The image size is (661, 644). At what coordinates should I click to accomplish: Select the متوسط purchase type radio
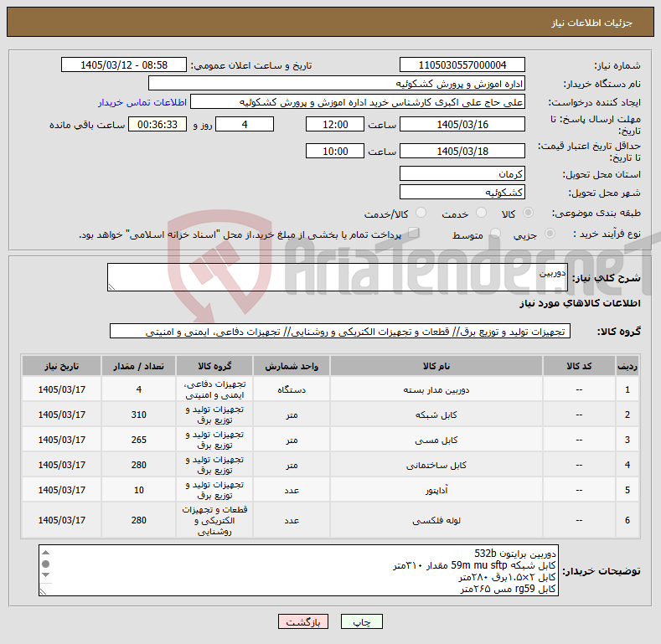tap(495, 234)
